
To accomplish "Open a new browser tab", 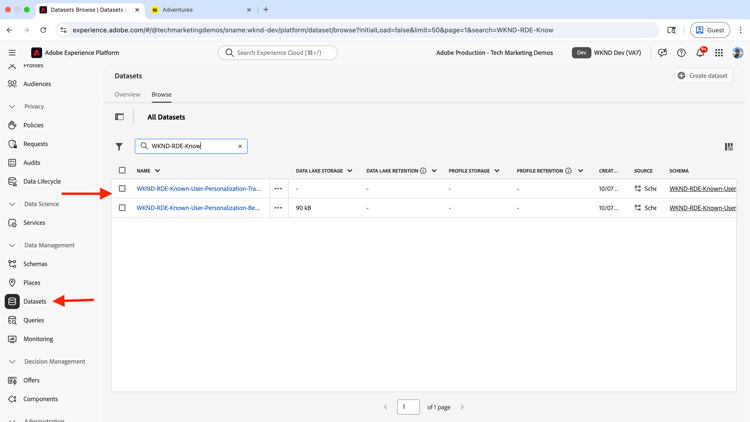I will point(266,10).
